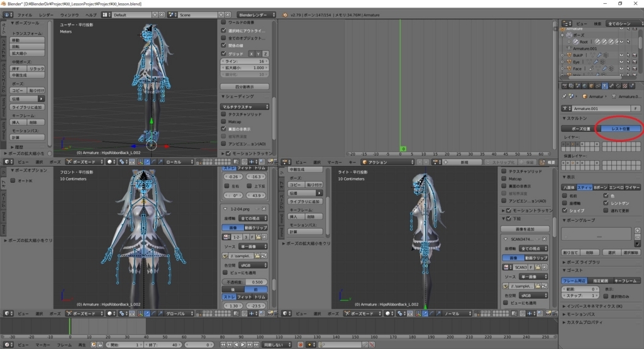Image resolution: width=644 pixels, height=349 pixels.
Task: Click the 移動 transform button
Action: [28, 40]
